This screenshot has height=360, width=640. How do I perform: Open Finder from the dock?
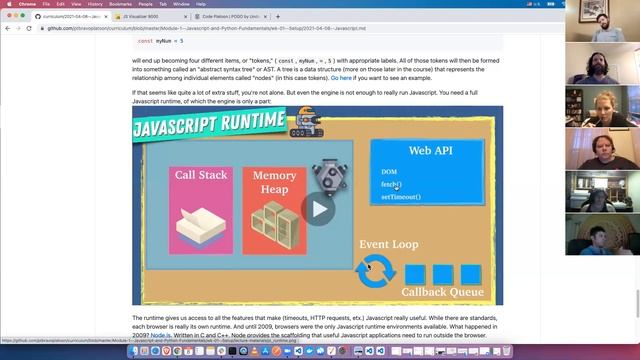134,351
